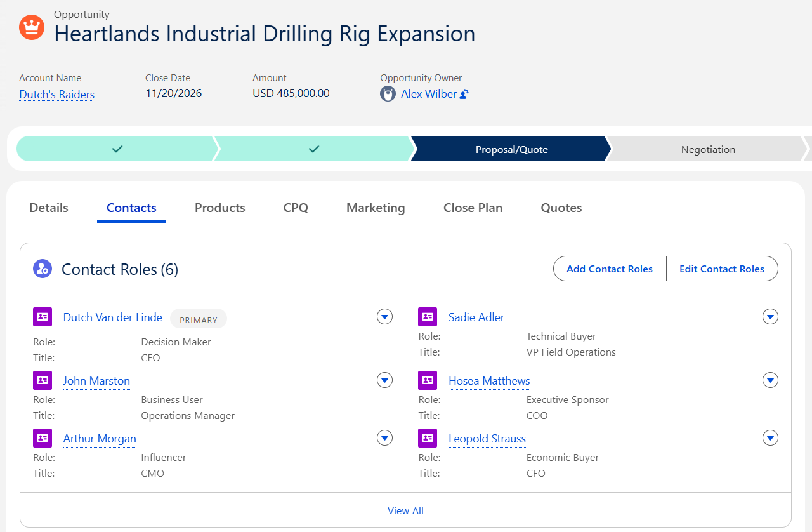This screenshot has width=812, height=532.
Task: Click the second completed stage checkmark
Action: tap(314, 149)
